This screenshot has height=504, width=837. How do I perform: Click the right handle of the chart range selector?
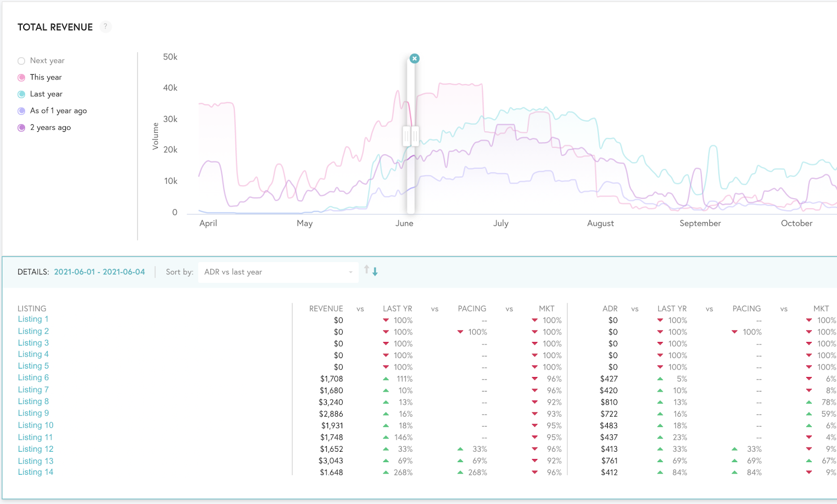point(415,136)
